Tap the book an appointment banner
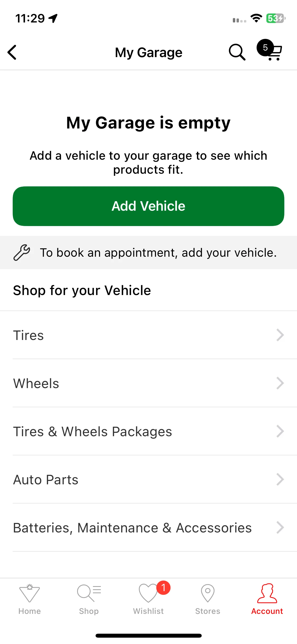 [x=148, y=252]
